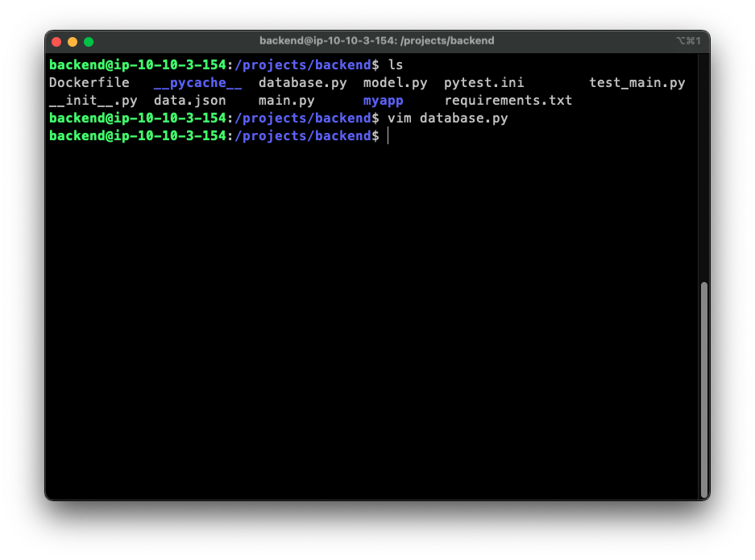Click the ⌥⌘1 shortcut indicator in title bar

pyautogui.click(x=688, y=40)
